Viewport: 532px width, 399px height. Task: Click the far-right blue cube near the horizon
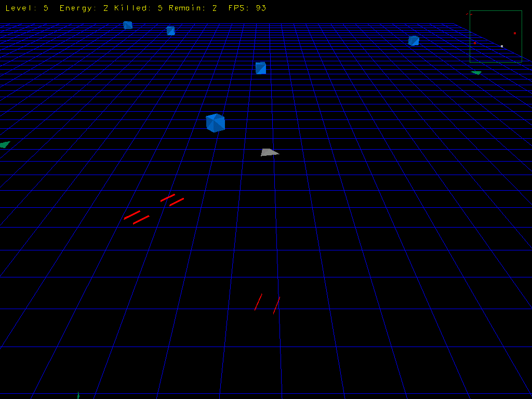[414, 41]
